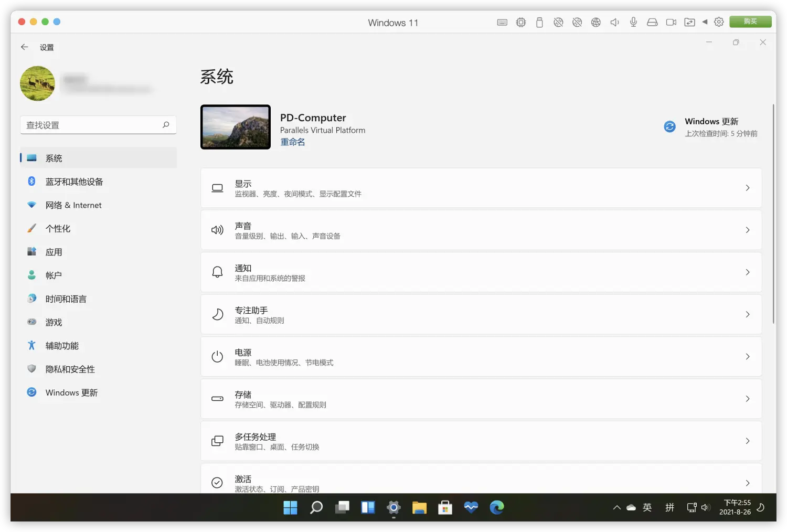Expand the 电源 row chevron

(x=748, y=357)
